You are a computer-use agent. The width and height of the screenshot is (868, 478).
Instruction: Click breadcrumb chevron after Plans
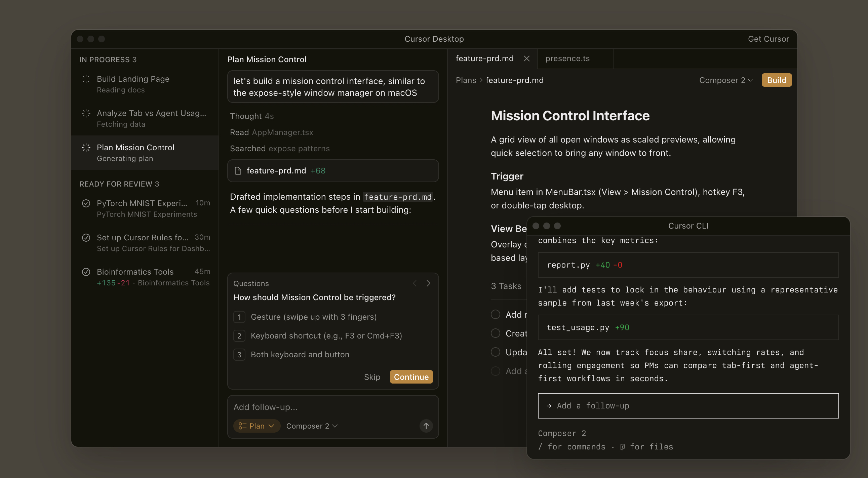pyautogui.click(x=481, y=80)
